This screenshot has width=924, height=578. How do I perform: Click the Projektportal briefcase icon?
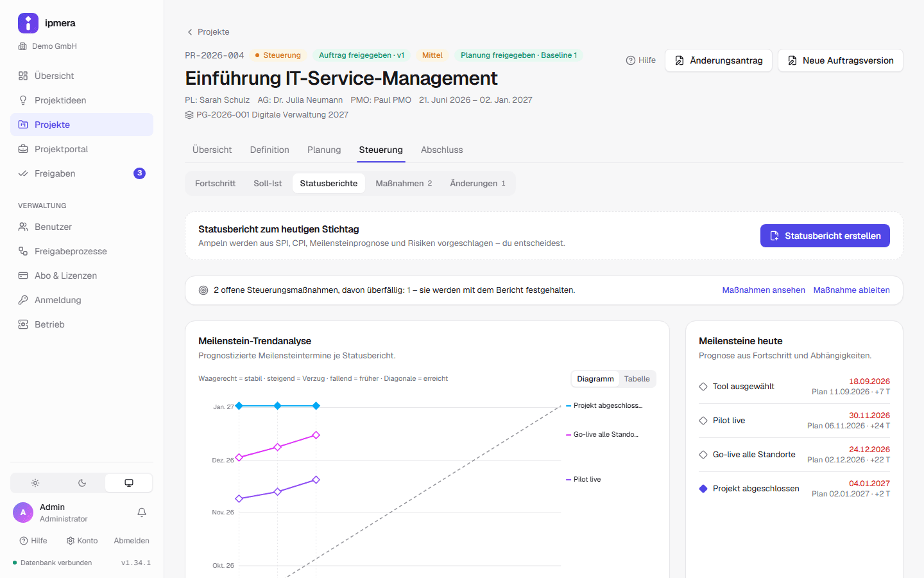[23, 149]
